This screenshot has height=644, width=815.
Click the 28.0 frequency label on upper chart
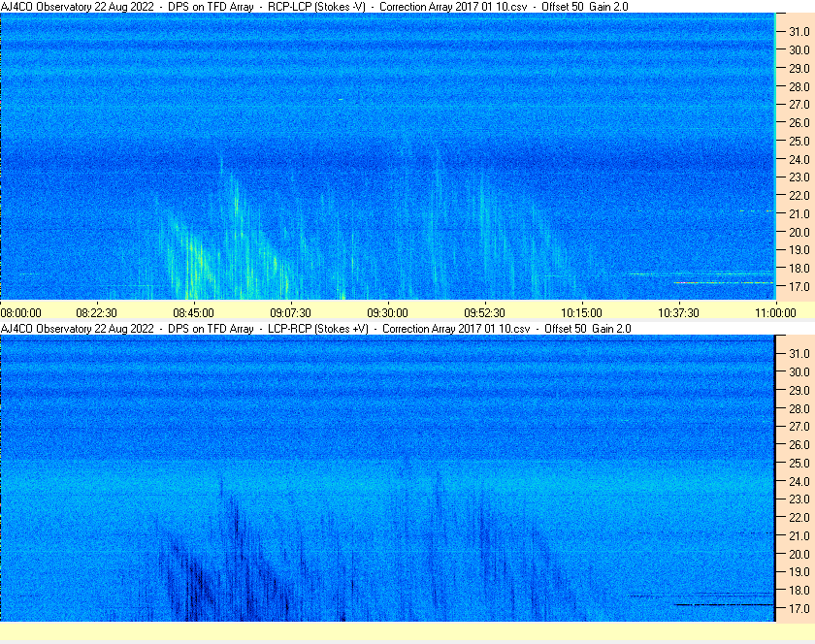[799, 86]
